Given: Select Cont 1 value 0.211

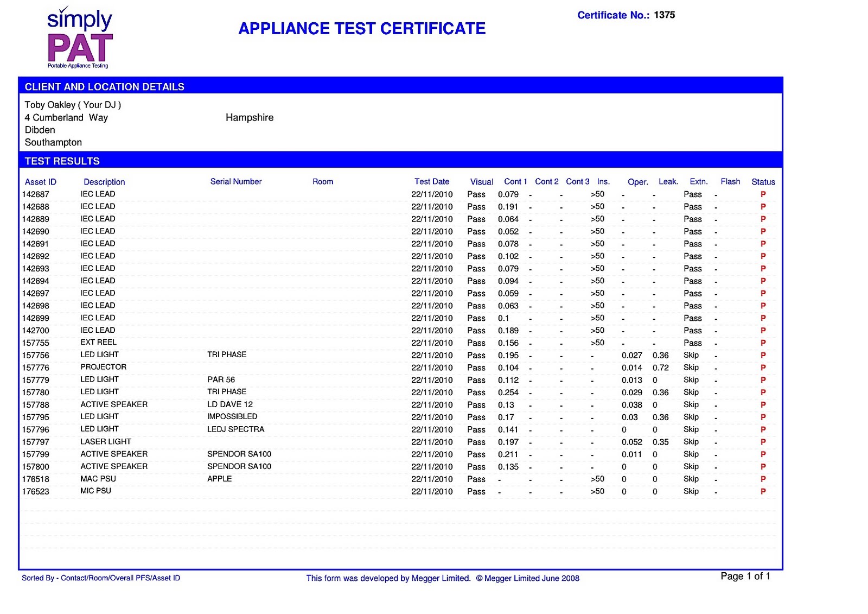Looking at the screenshot, I should click(x=508, y=454).
